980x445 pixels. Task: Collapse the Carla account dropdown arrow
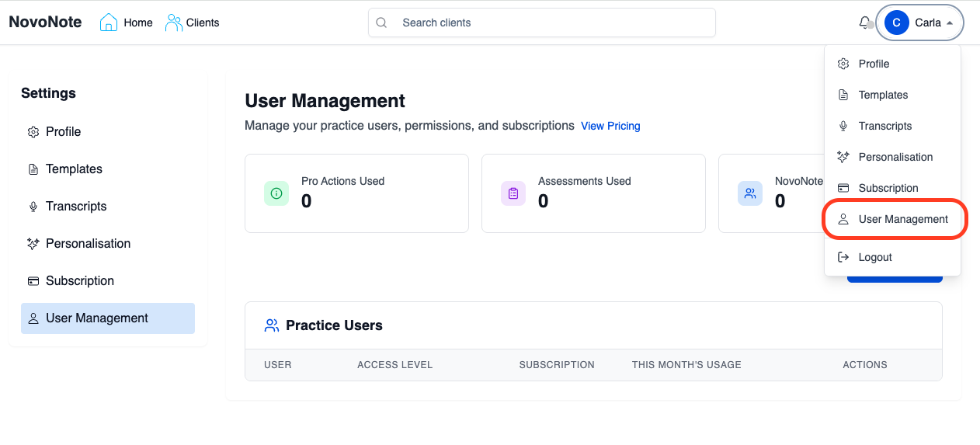point(949,23)
